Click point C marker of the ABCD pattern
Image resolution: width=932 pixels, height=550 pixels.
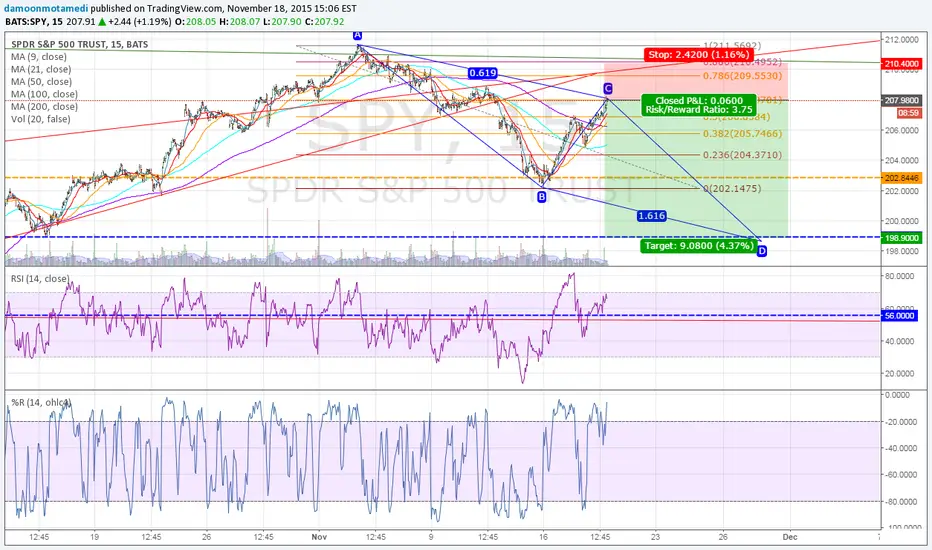point(607,89)
